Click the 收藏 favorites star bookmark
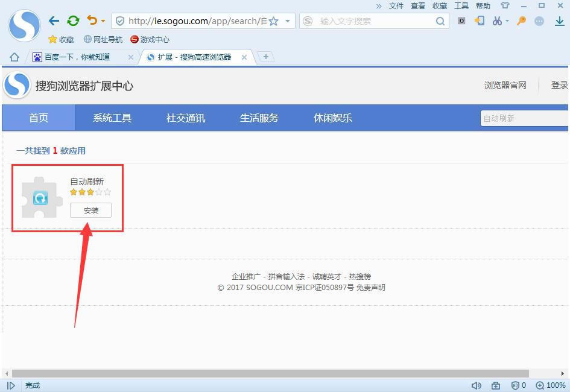 [x=61, y=39]
